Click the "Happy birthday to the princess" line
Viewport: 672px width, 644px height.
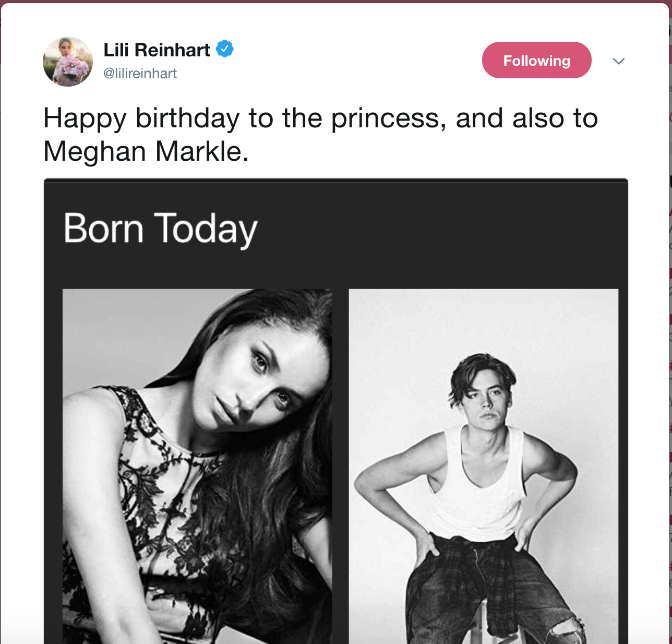pos(244,118)
